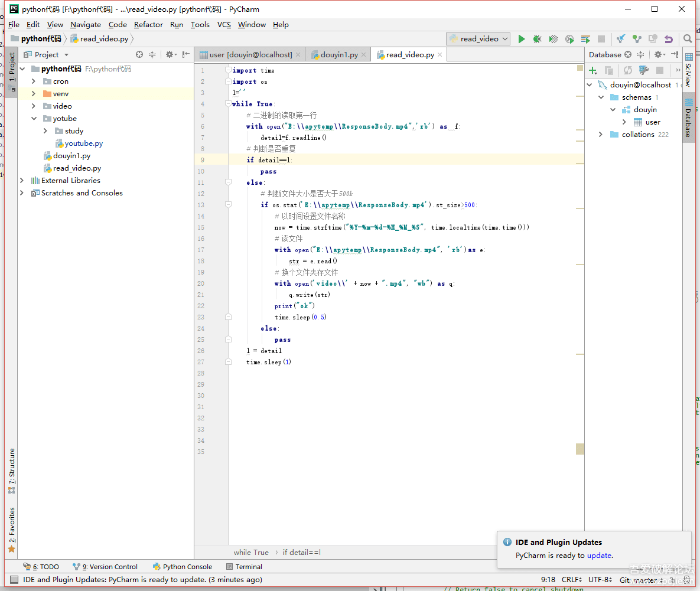Hide the Database tool window
This screenshot has height=591, width=700.
coord(674,54)
